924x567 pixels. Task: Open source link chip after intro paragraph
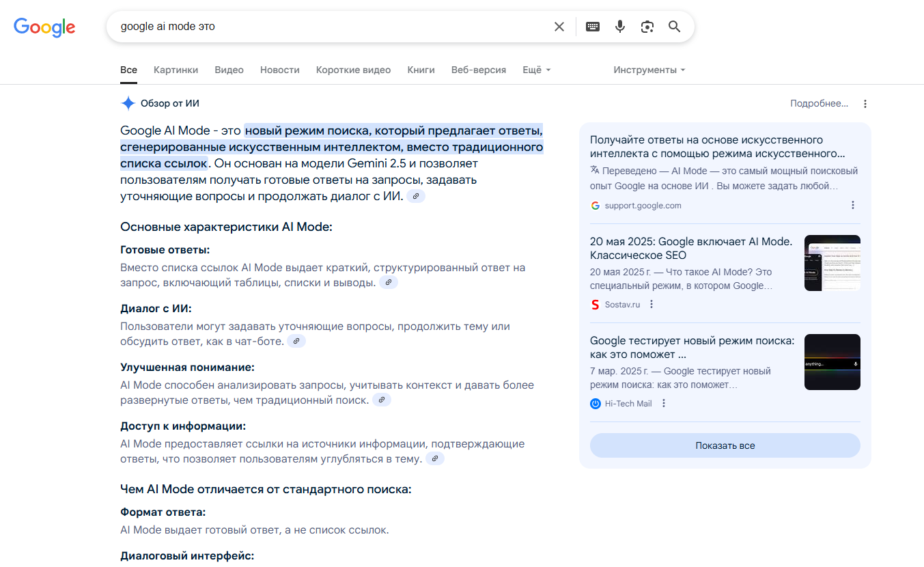pos(416,196)
